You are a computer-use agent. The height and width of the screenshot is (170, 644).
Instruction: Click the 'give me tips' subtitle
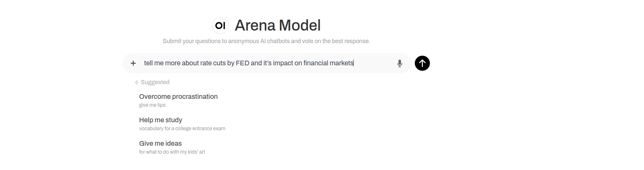tap(152, 105)
